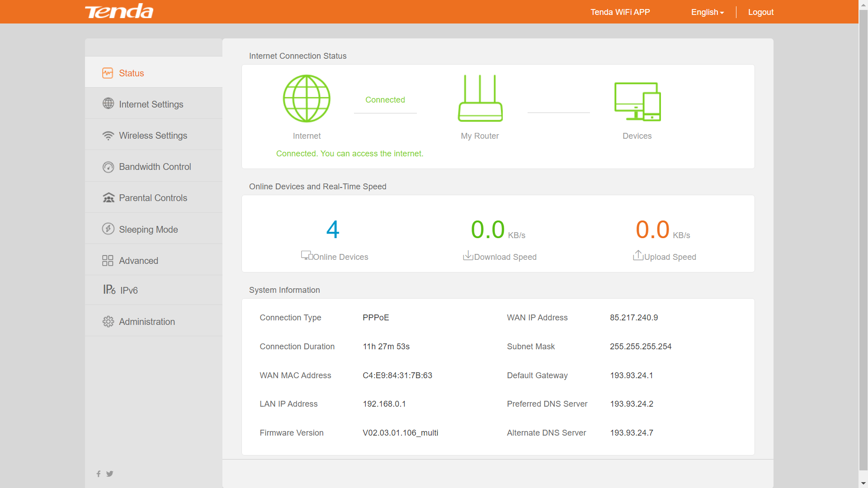The width and height of the screenshot is (868, 488).
Task: Click the System Information heading
Action: point(284,290)
